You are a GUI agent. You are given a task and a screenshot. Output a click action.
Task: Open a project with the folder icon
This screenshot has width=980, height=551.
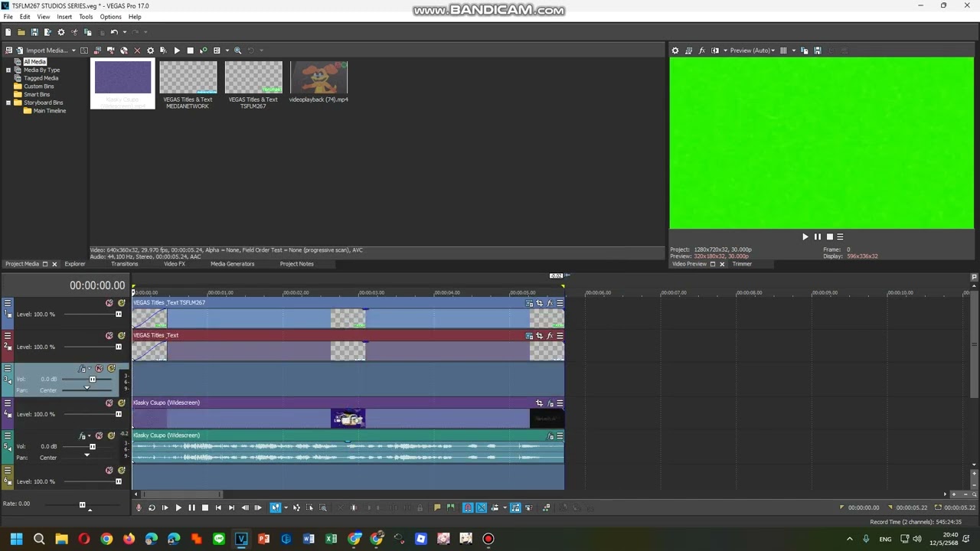tap(21, 32)
